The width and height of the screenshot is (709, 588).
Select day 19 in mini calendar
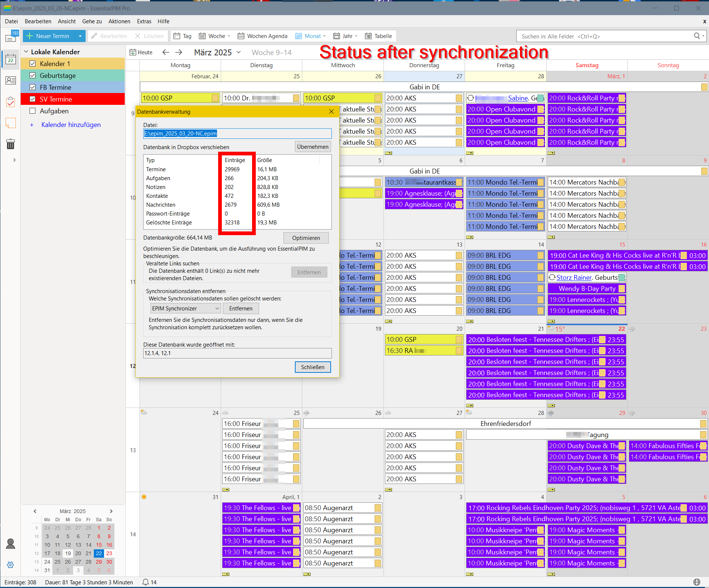(x=68, y=553)
